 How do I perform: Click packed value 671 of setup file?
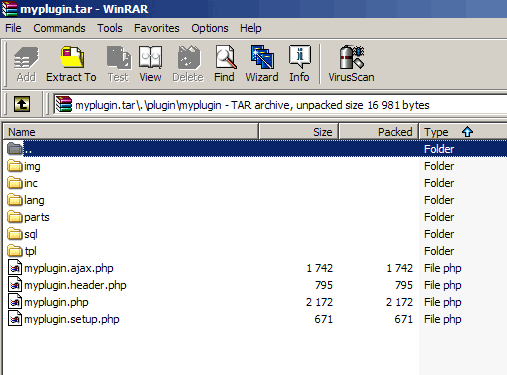(404, 319)
